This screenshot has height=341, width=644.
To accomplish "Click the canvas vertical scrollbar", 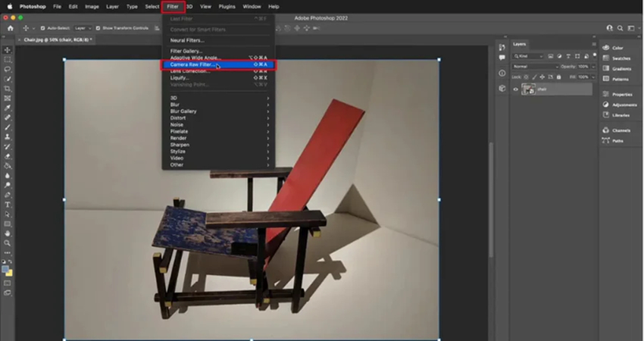I will (x=491, y=200).
